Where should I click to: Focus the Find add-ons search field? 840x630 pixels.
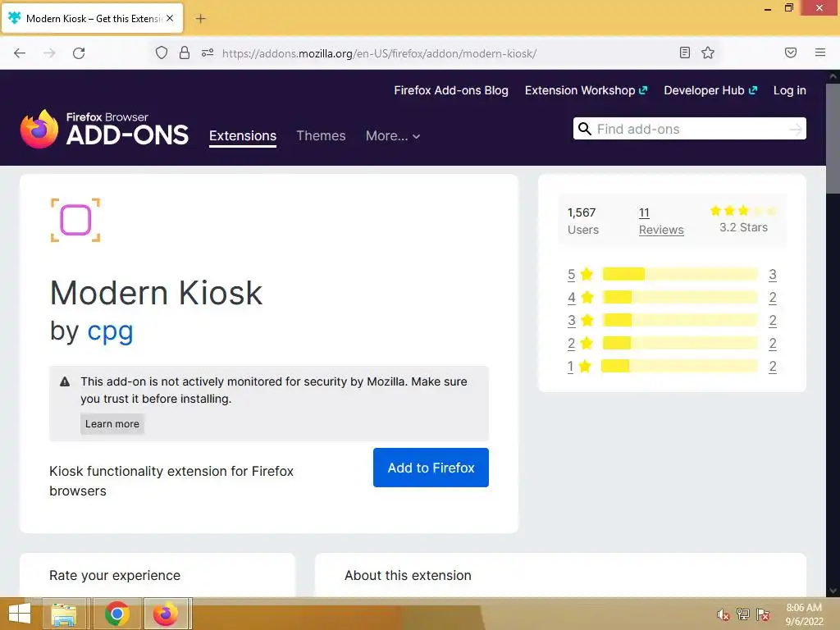click(x=691, y=129)
